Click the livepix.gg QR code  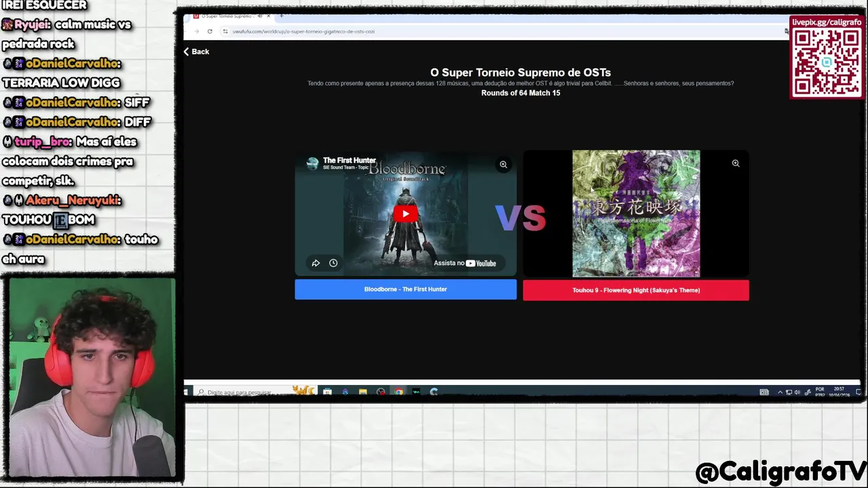[x=827, y=62]
